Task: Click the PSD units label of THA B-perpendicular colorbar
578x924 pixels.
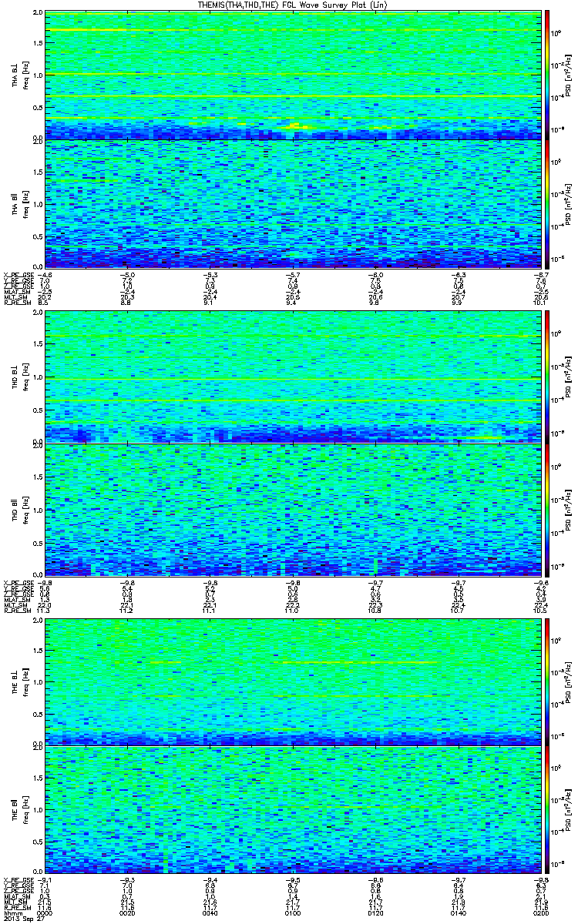Action: (568, 75)
